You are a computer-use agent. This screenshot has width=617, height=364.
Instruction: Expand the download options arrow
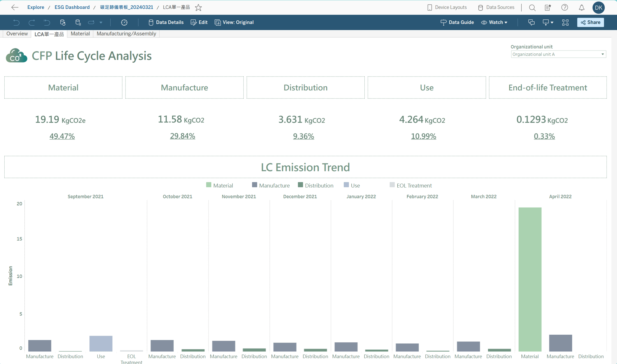coord(552,22)
